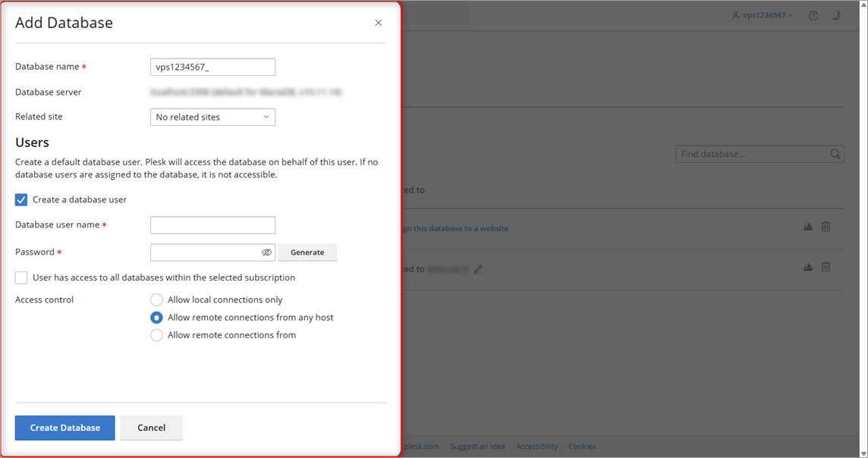Delete the database in the row with the pencil edit icon via its trash icon

826,267
